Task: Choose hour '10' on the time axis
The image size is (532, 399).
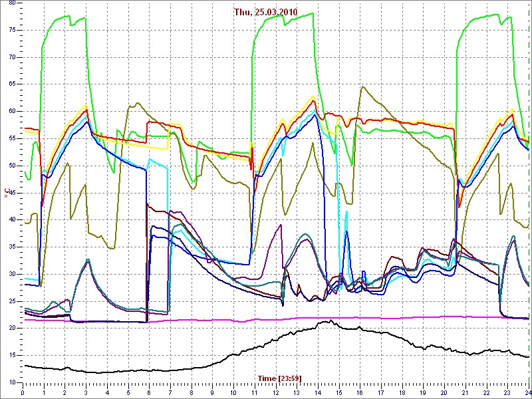Action: (233, 392)
